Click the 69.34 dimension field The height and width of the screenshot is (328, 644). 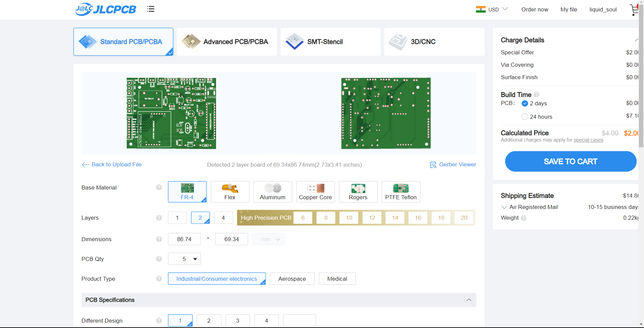[232, 239]
